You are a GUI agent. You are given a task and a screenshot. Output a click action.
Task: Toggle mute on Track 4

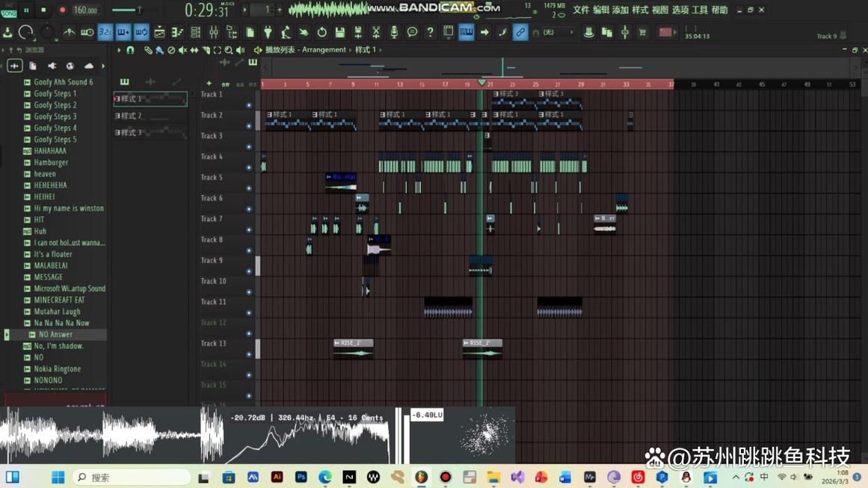249,167
